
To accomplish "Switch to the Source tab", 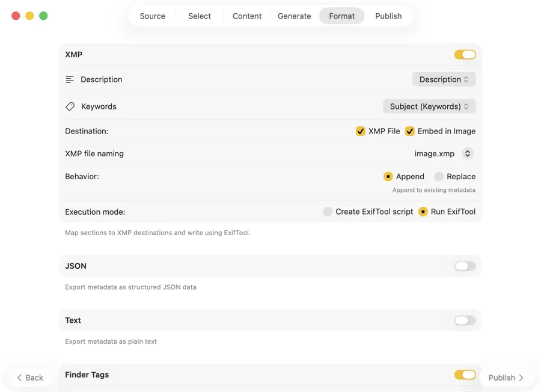I will tap(152, 16).
